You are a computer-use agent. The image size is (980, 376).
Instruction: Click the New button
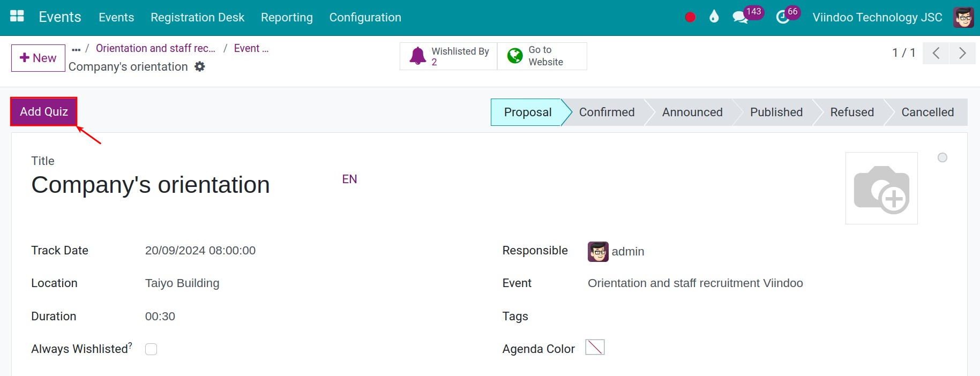click(38, 58)
